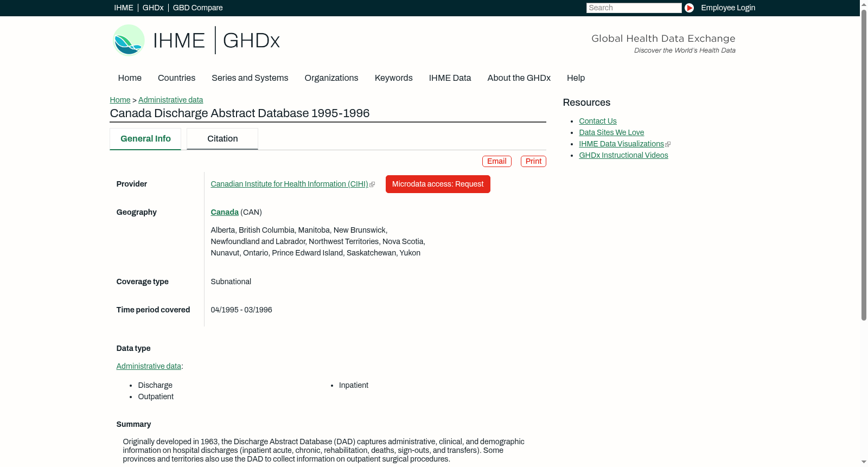868x467 pixels.
Task: Click the Home breadcrumb link
Action: coord(120,100)
